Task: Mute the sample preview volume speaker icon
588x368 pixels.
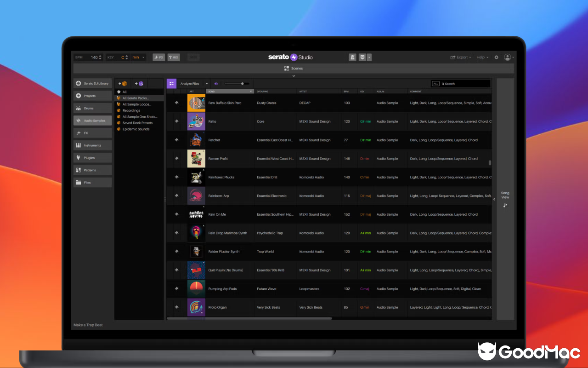Action: (216, 83)
